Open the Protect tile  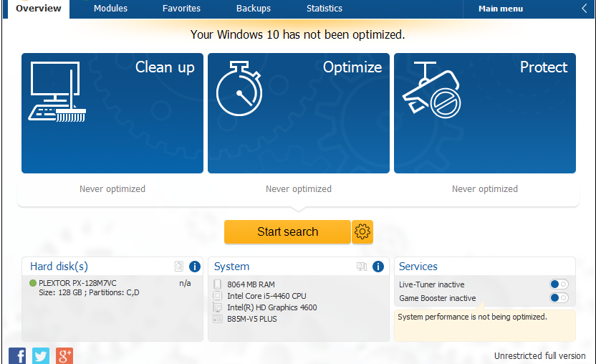[x=485, y=113]
